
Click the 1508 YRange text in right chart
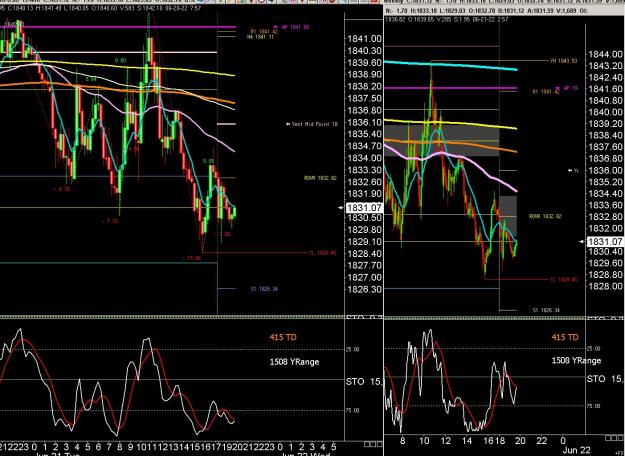pos(576,361)
